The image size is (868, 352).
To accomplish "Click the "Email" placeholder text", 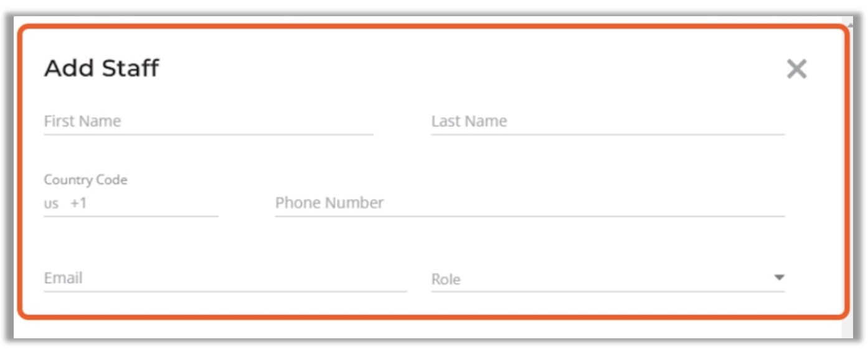I will pyautogui.click(x=63, y=278).
